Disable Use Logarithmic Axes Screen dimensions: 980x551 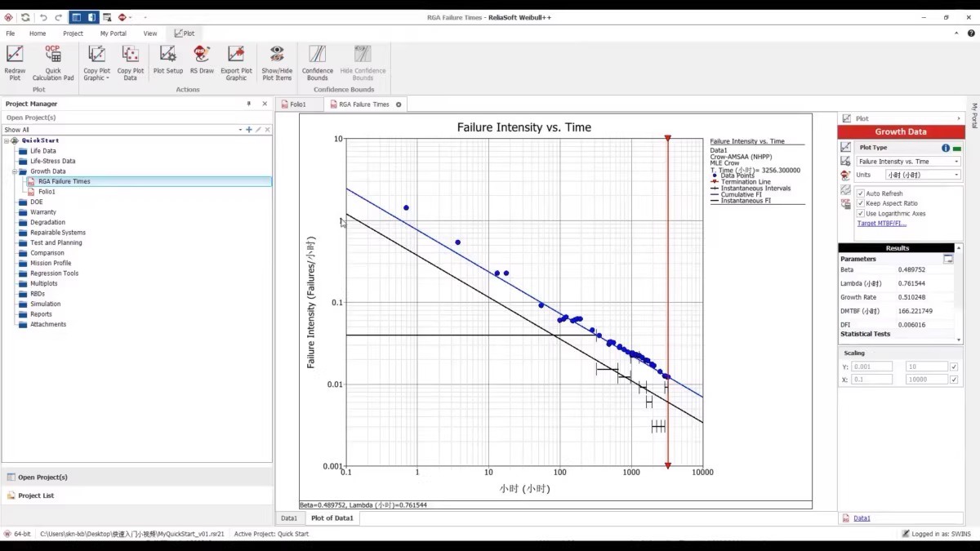[x=860, y=213]
